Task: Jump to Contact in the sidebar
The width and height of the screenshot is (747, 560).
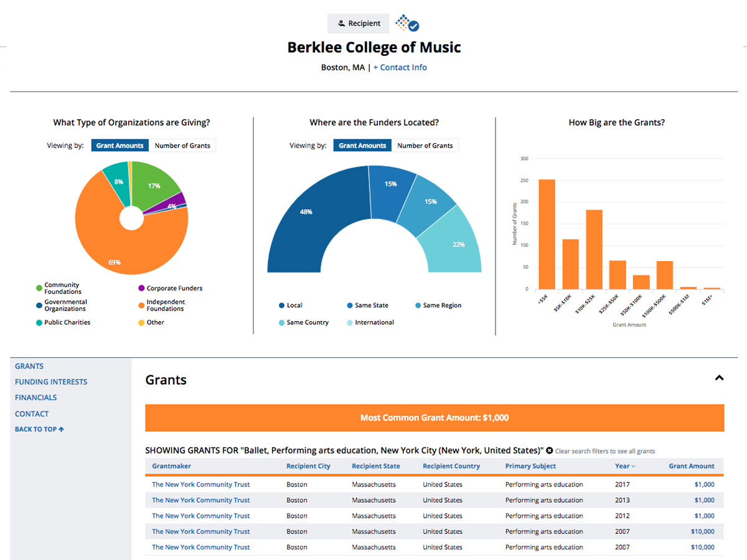Action: [32, 414]
